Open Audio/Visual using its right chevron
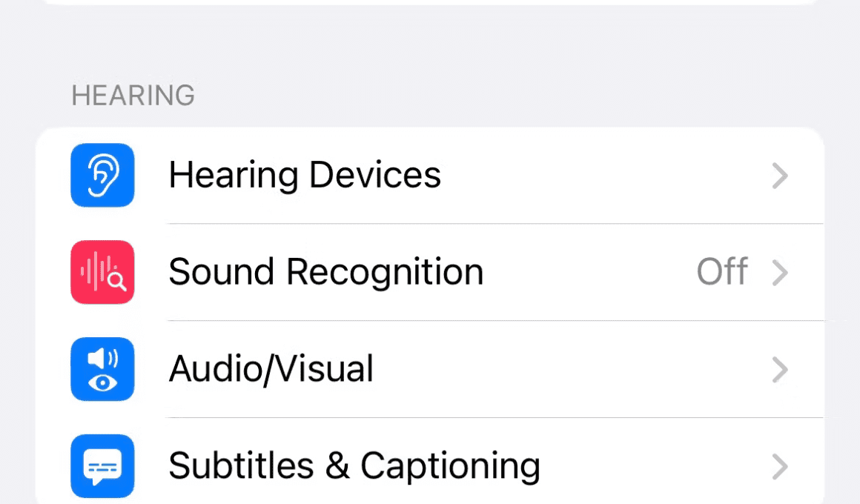The height and width of the screenshot is (504, 860). point(780,370)
